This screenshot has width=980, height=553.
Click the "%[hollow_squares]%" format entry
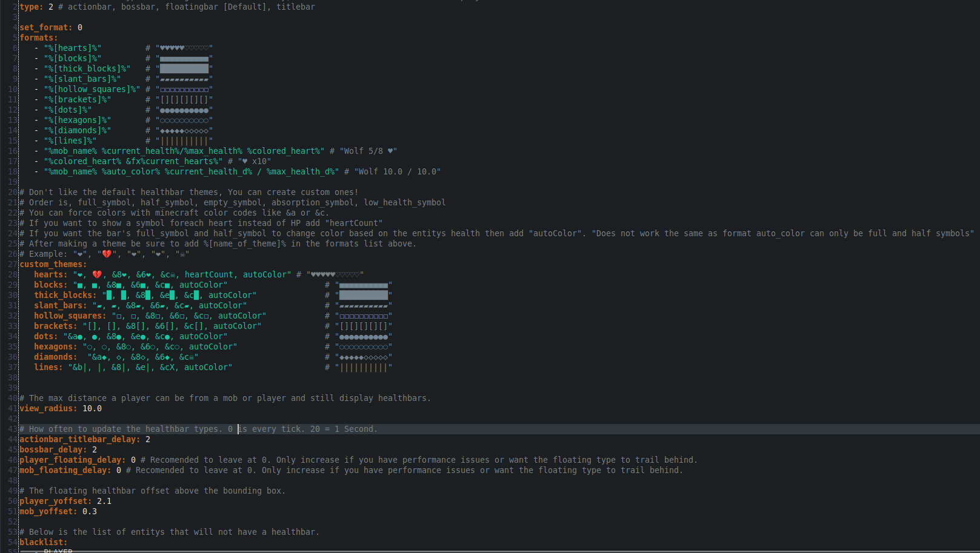[x=92, y=89]
